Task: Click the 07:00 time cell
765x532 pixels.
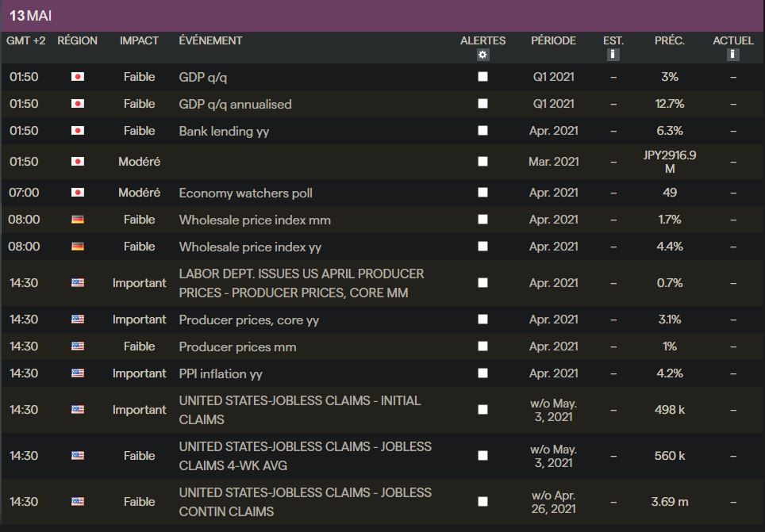Action: point(24,193)
